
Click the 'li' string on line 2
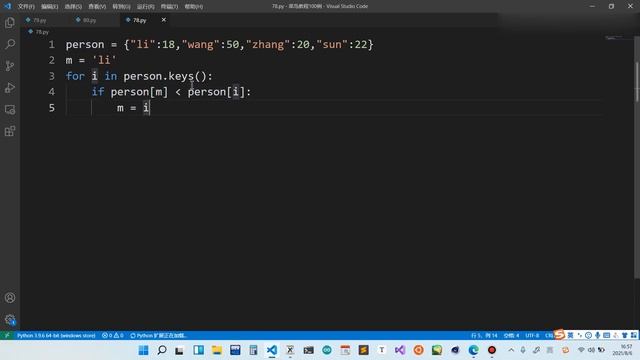pos(104,60)
